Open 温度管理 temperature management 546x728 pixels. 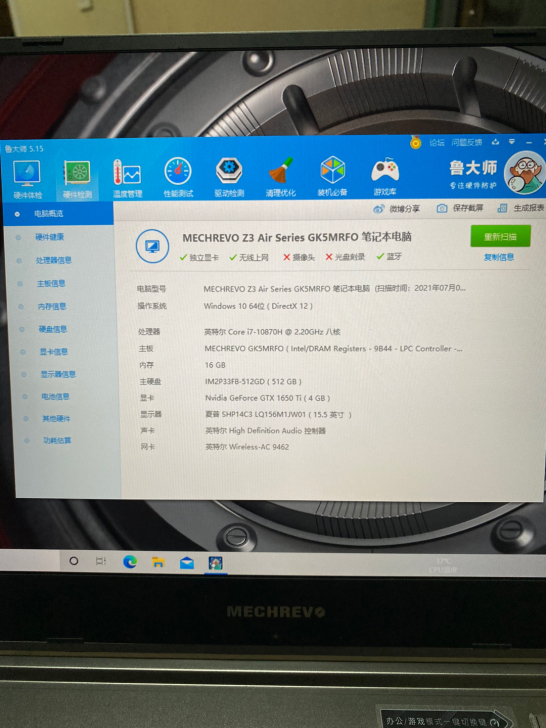[127, 179]
